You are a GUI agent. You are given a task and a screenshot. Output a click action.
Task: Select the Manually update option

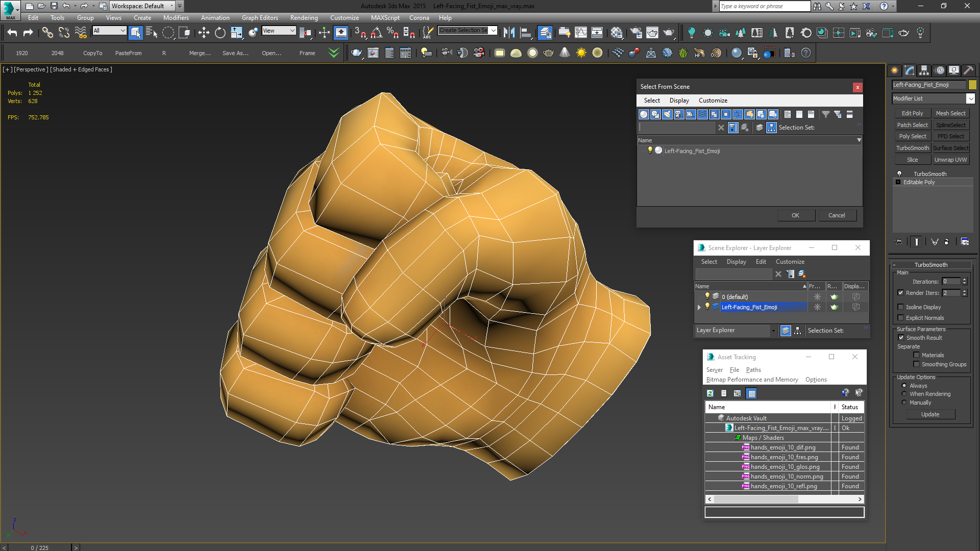(x=904, y=403)
